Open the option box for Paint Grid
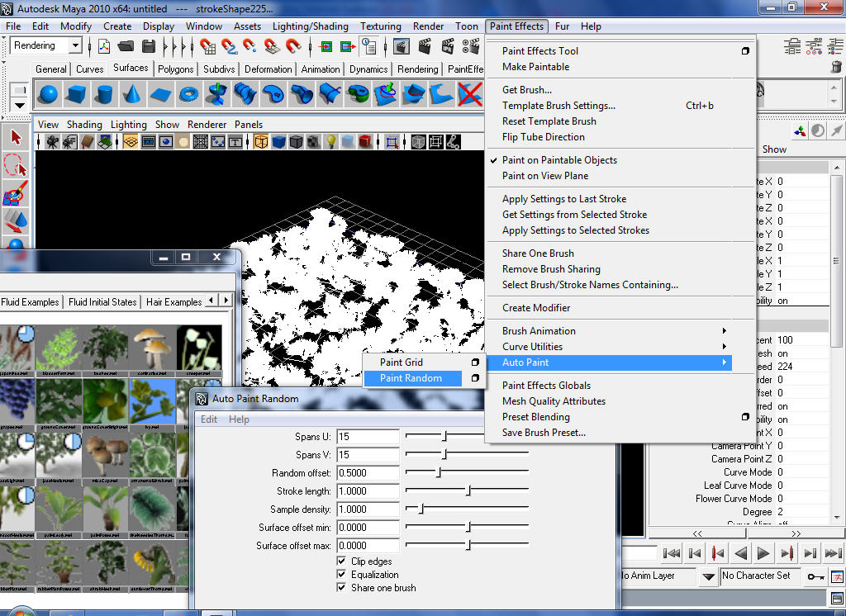Screen dimensions: 846x616 tap(475, 362)
